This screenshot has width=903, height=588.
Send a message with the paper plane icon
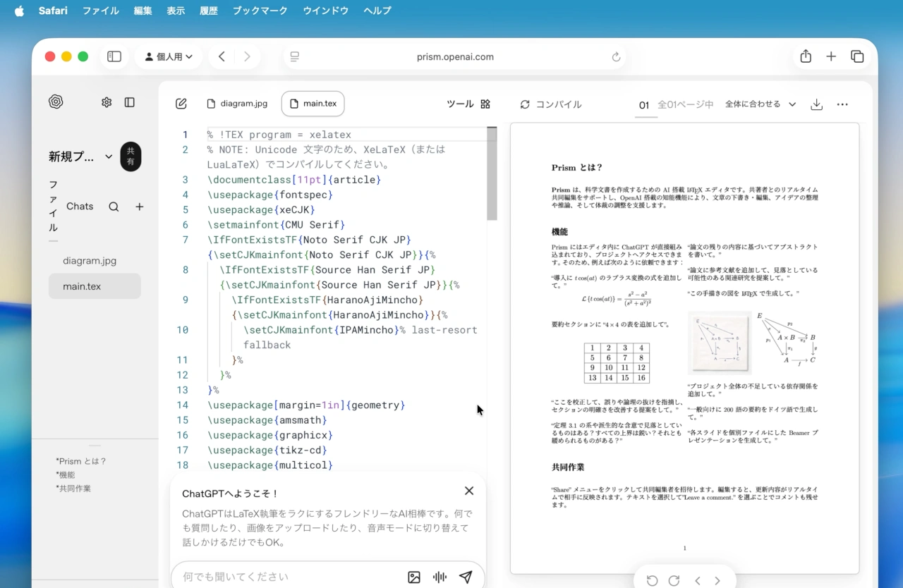(465, 577)
